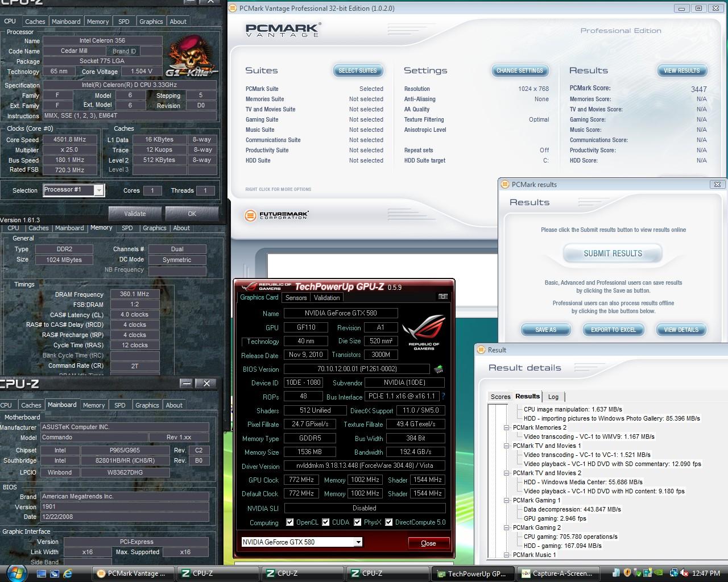728x582 pixels.
Task: Collapse the PCMark Gaming 2 node
Action: coord(506,527)
